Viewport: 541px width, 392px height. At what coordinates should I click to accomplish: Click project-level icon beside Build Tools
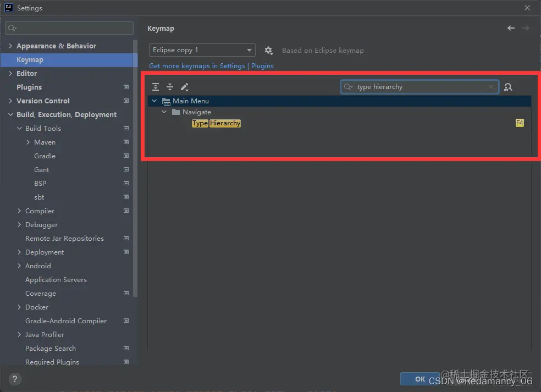coord(126,128)
